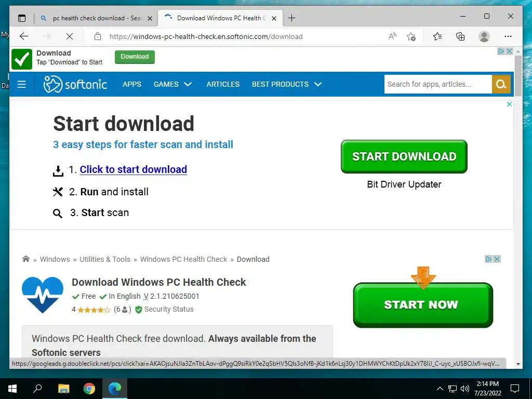Click taskbar clock showing 2:14 PM
Viewport: 532px width, 399px height.
coord(487,389)
